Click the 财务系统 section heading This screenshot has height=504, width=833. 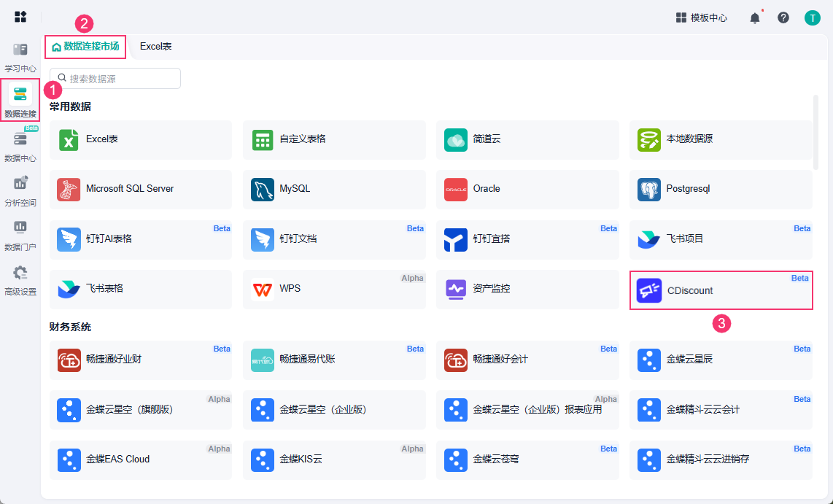[x=70, y=327]
